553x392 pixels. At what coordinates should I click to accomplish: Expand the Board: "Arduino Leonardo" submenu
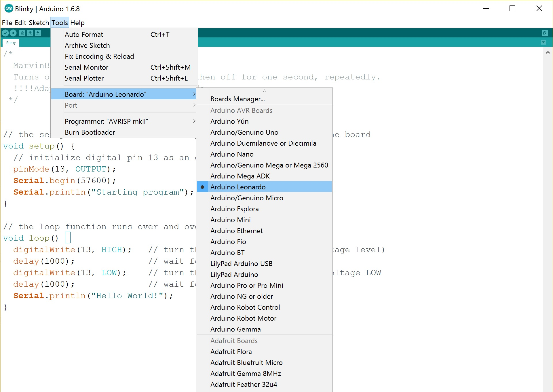pos(124,94)
